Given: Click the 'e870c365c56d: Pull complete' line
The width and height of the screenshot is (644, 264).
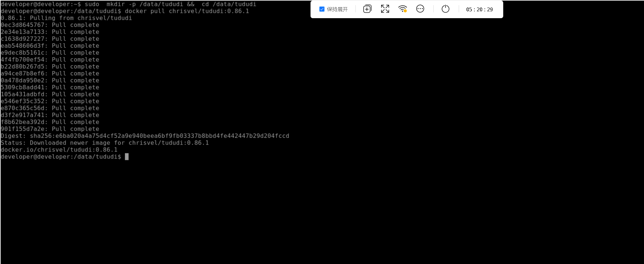Looking at the screenshot, I should coord(50,108).
